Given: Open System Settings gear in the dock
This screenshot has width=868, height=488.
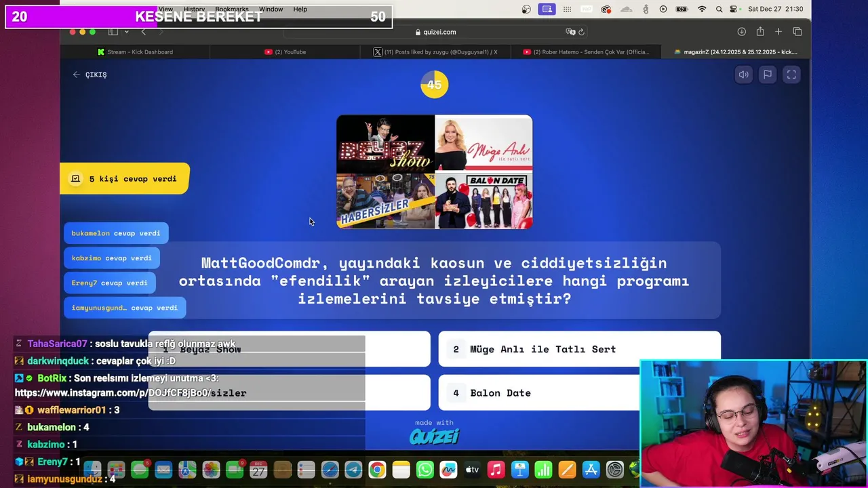Looking at the screenshot, I should tap(614, 470).
